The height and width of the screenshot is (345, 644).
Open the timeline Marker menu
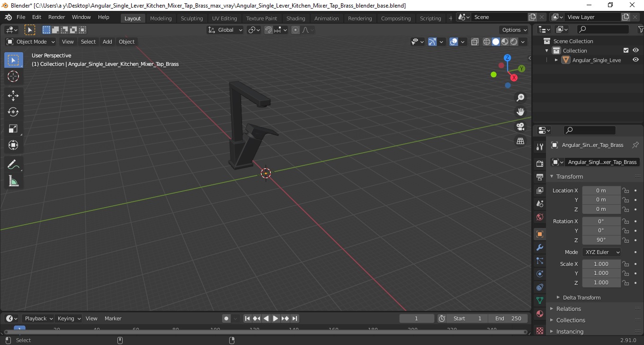pos(113,318)
